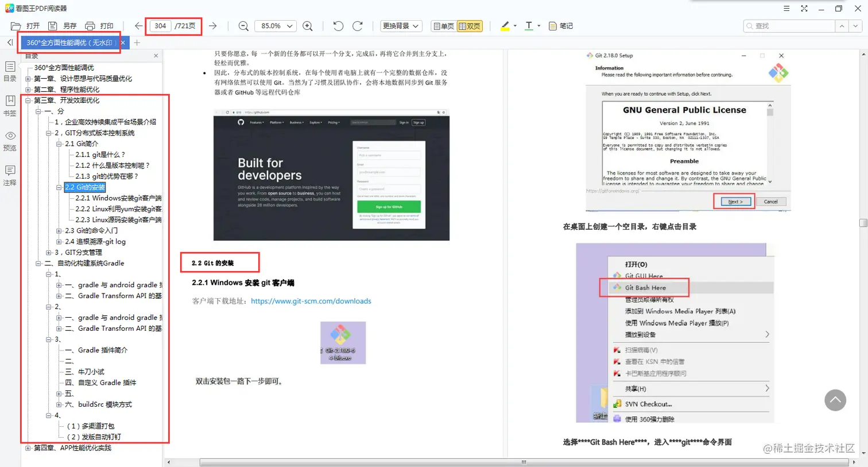Select （1）多渠道打包 entry
Image resolution: width=868 pixels, height=467 pixels.
click(90, 426)
